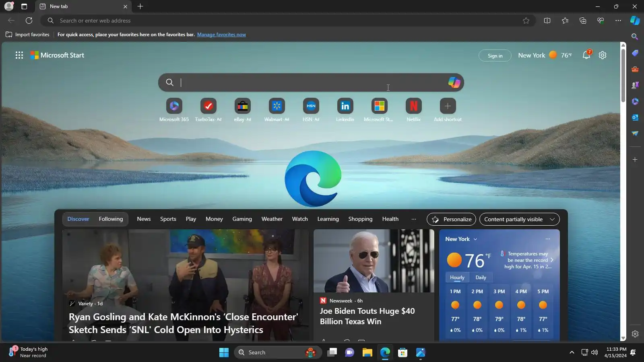This screenshot has height=362, width=644.
Task: Open Joe Biden Touts Huge $40 Billion headline
Action: pyautogui.click(x=367, y=316)
